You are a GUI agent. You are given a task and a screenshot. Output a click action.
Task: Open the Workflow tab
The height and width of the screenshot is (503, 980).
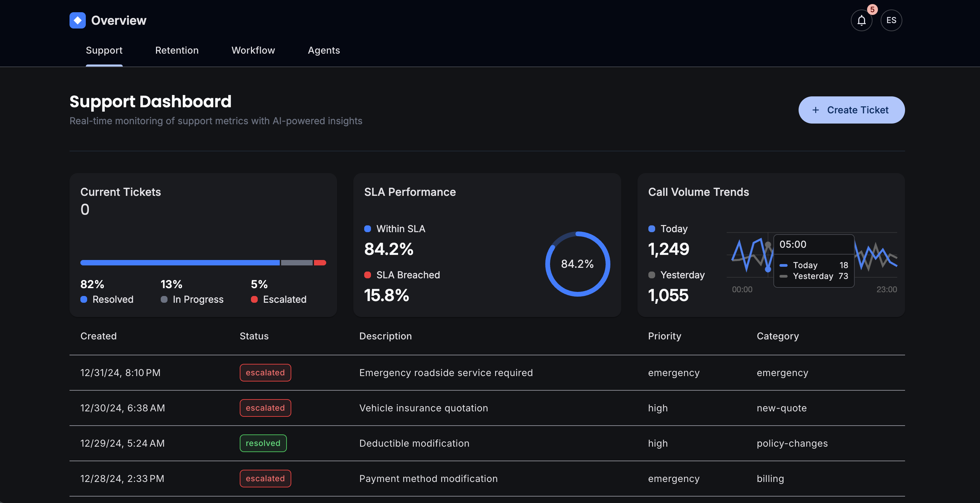tap(253, 50)
